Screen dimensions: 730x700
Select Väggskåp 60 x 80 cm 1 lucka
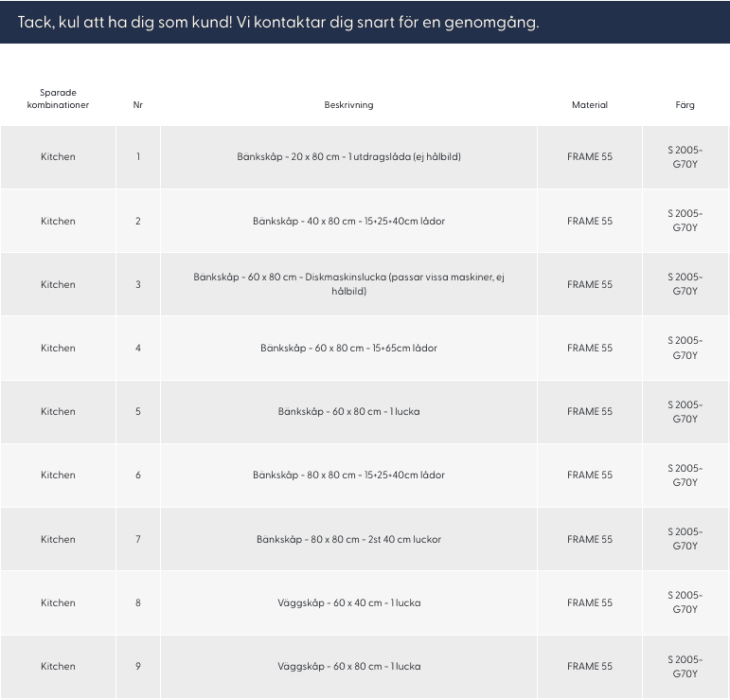coord(348,667)
